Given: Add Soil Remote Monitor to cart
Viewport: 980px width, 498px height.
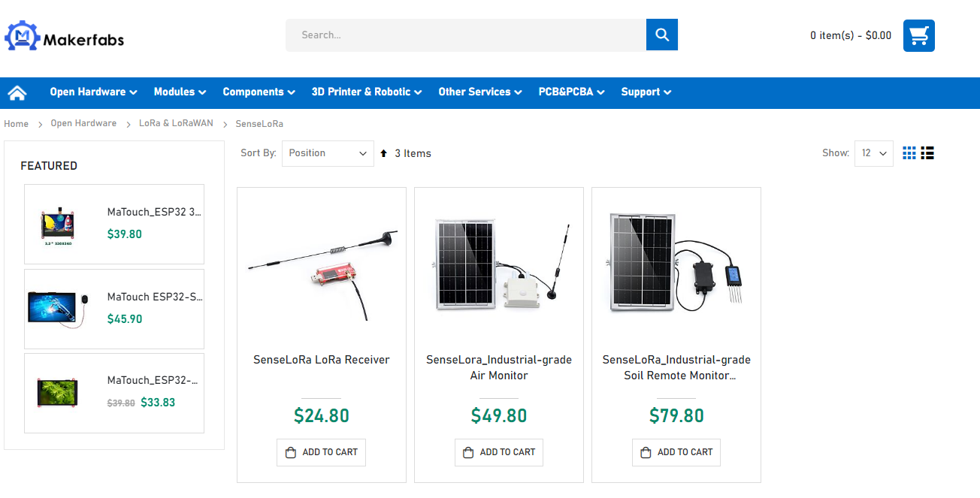Looking at the screenshot, I should [676, 452].
